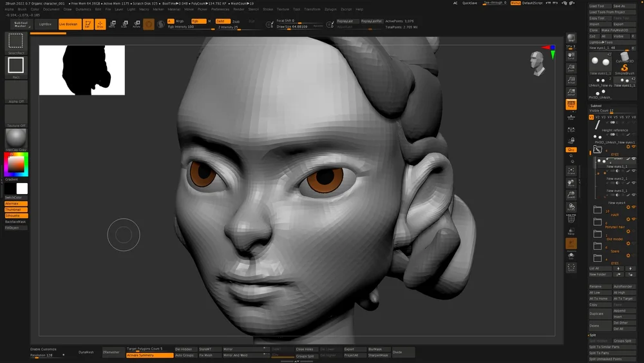
Task: Open the Brush menu
Action: coord(22,9)
